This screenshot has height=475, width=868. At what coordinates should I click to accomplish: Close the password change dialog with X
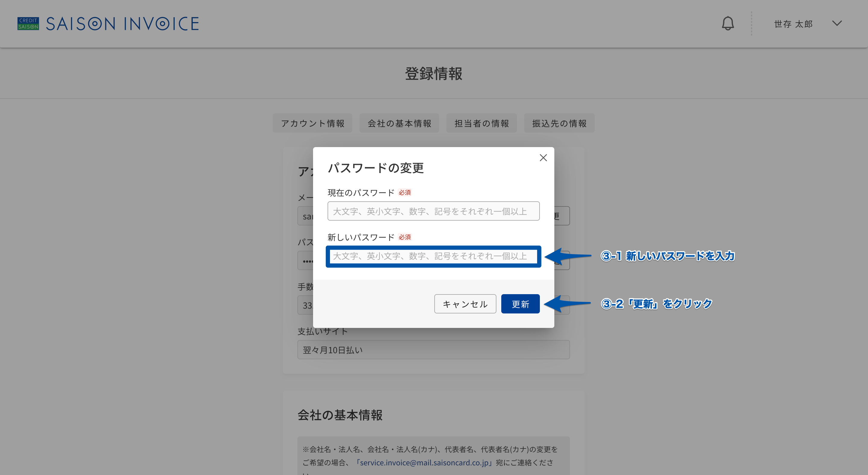click(543, 158)
